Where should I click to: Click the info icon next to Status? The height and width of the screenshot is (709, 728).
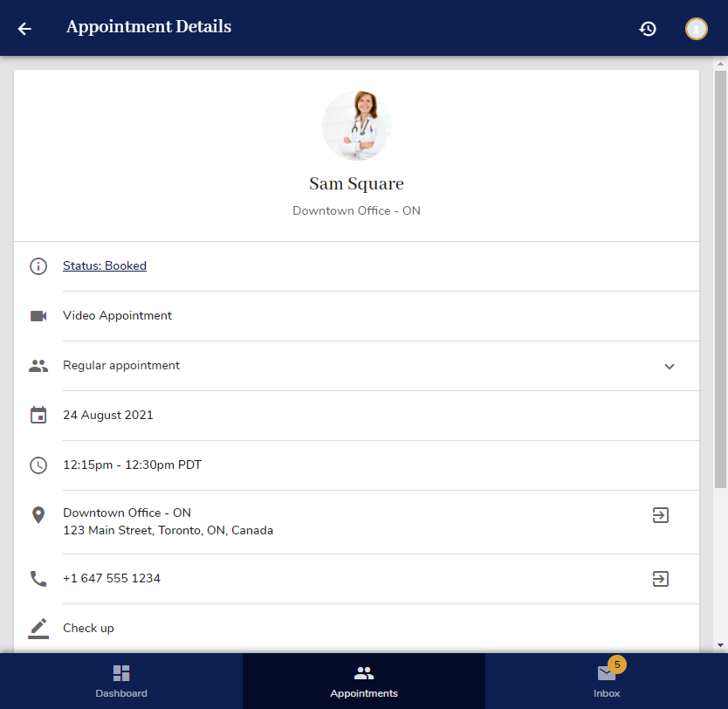(x=38, y=266)
